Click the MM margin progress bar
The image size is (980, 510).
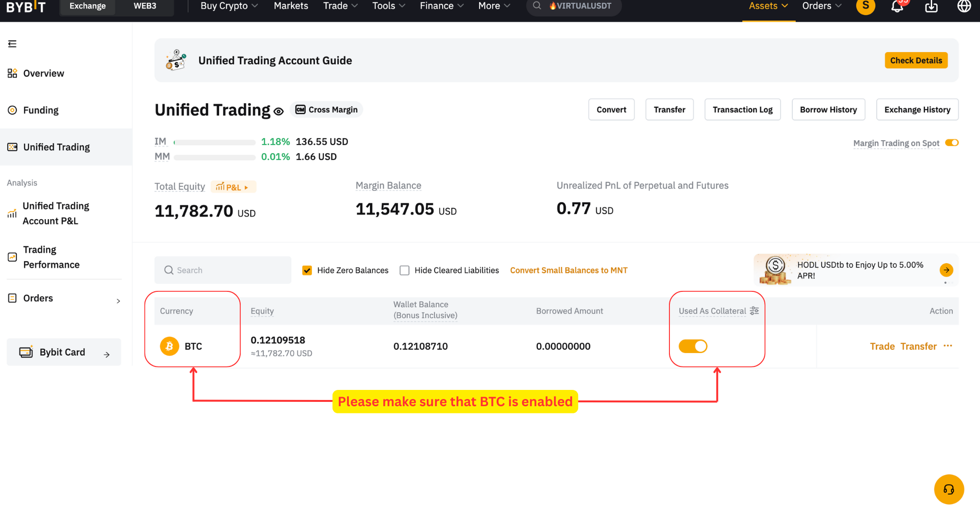point(214,157)
